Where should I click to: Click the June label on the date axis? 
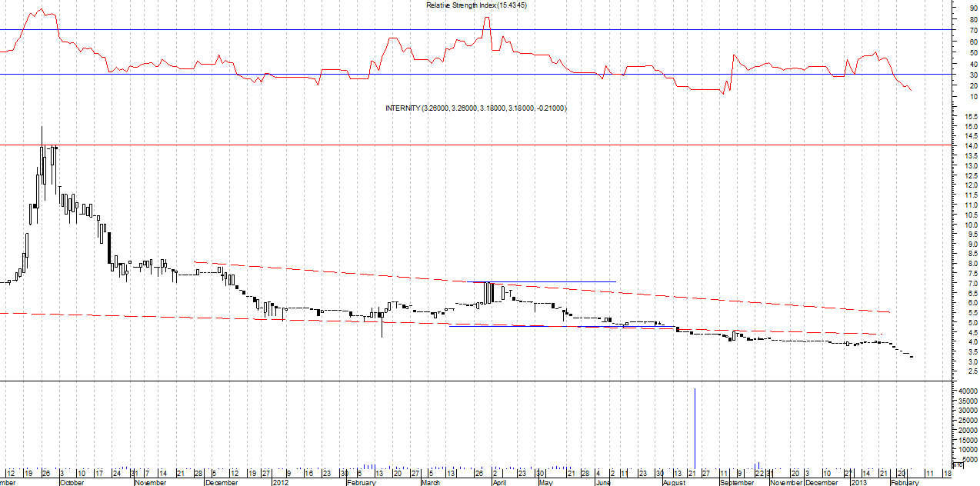602,483
